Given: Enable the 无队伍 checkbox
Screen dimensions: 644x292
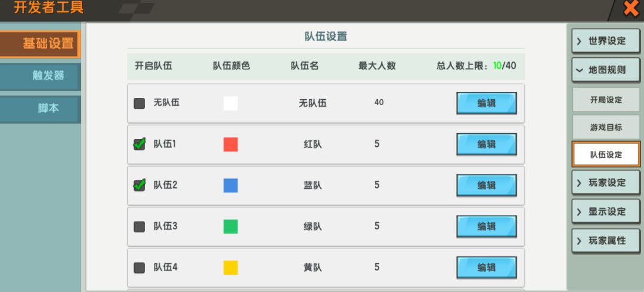Looking at the screenshot, I should (x=140, y=103).
